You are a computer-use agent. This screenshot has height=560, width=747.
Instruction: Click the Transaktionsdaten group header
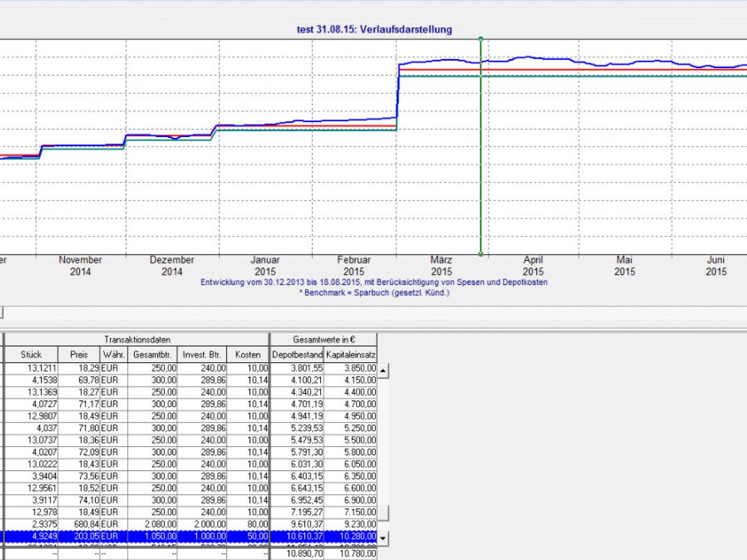(137, 339)
